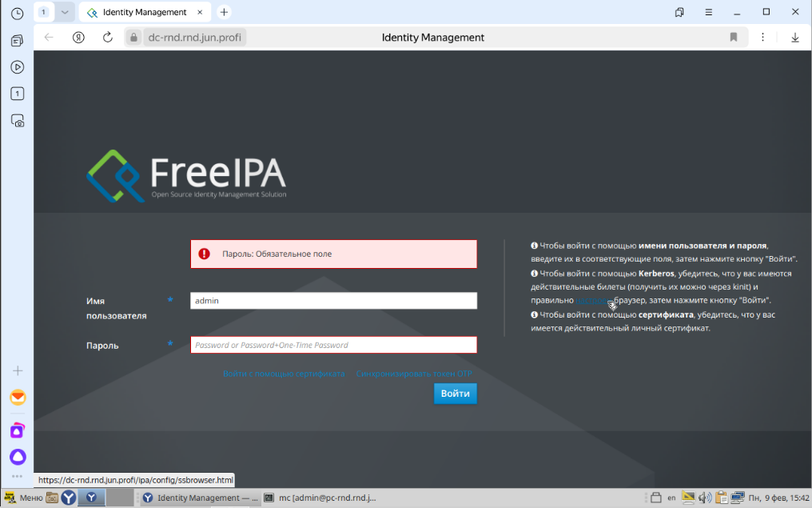Image resolution: width=812 pixels, height=508 pixels.
Task: Open the screenshot tool icon in the sidebar
Action: click(17, 120)
